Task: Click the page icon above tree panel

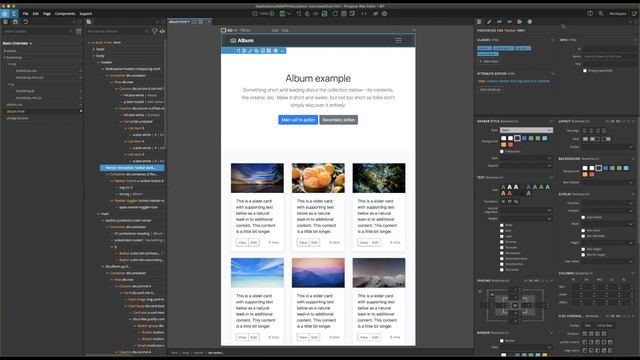Action: tap(89, 22)
